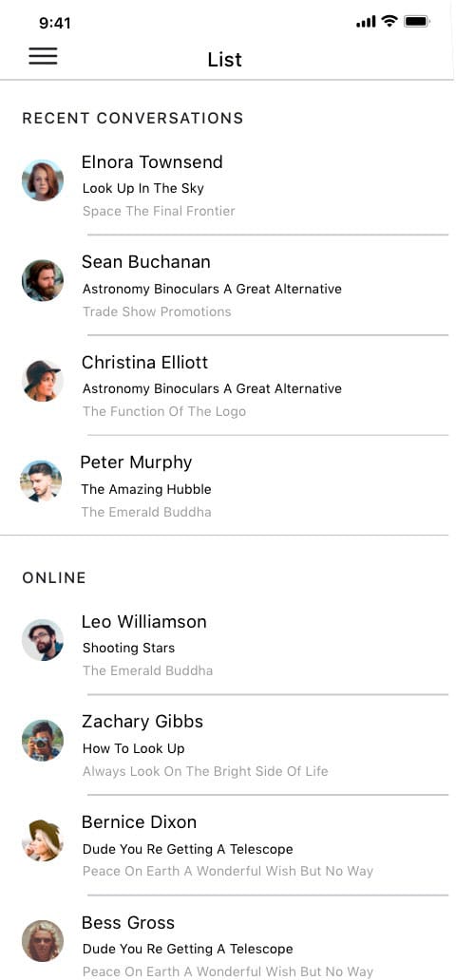Screen dimensions: 456x980
Task: Open Christina Elliott's avatar photo
Action: click(43, 381)
